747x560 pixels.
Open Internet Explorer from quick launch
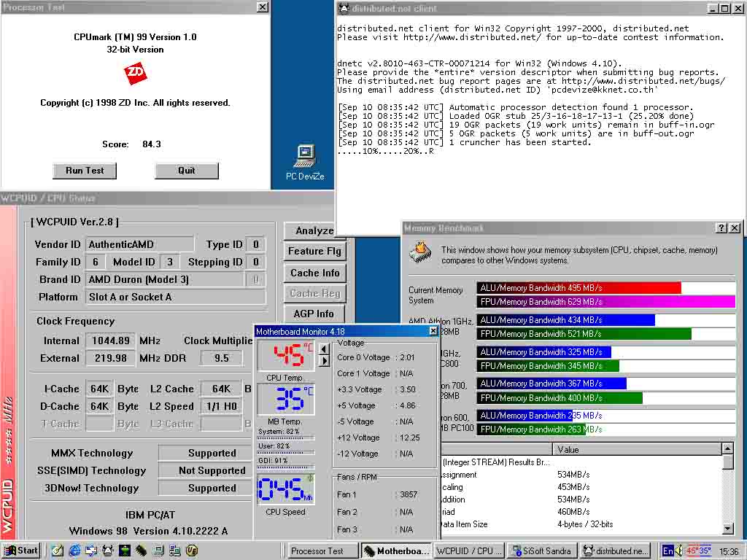click(75, 551)
